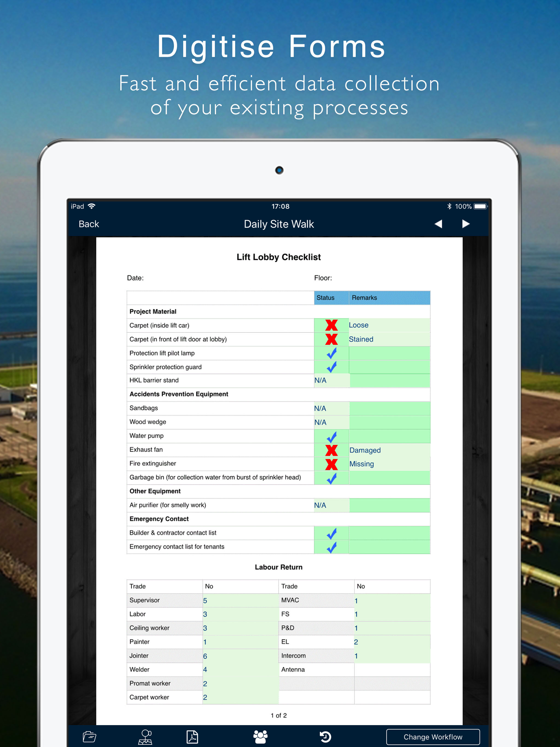Tap remarks field for Water pump
560x747 pixels.
point(389,436)
